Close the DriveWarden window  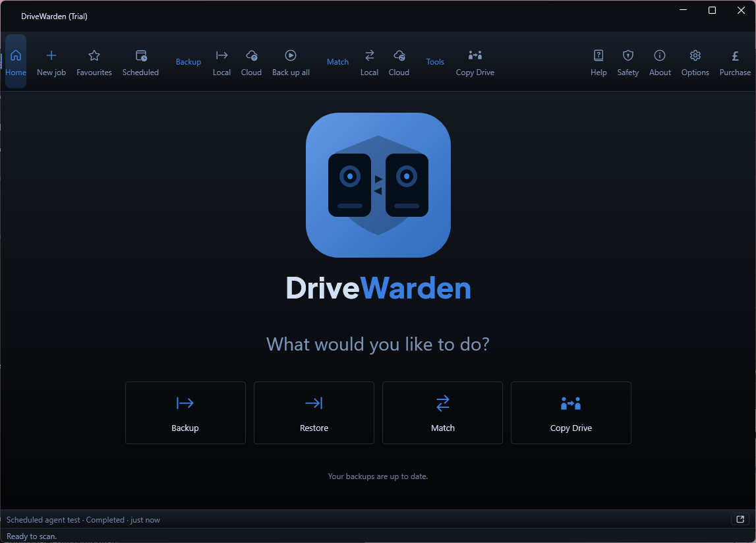coord(741,10)
